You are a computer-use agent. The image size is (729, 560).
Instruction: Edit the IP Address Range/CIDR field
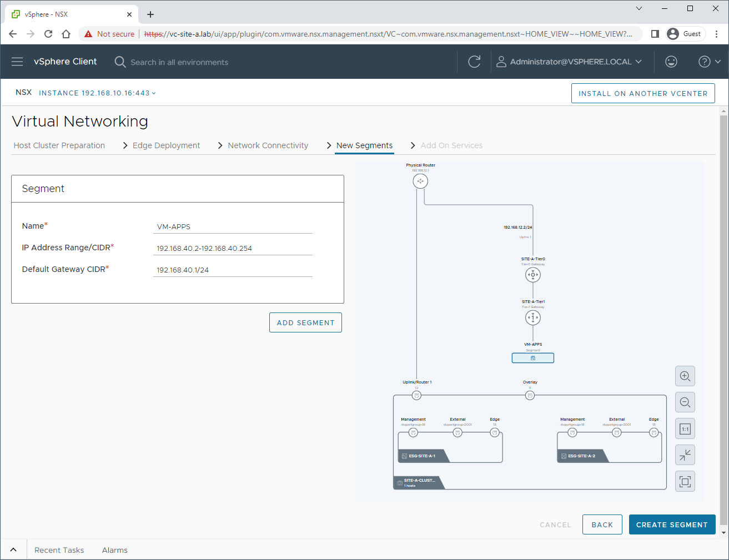tap(233, 248)
